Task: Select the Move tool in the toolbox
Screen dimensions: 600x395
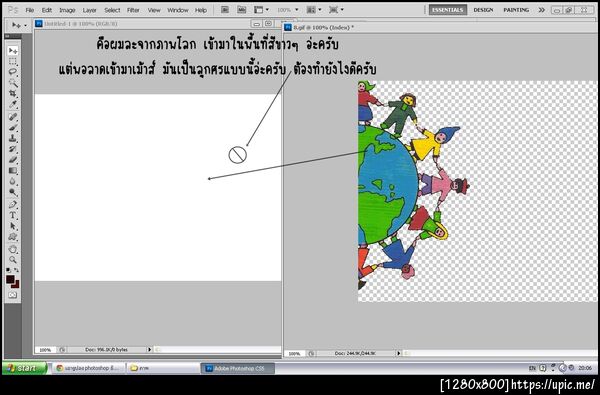Action: pyautogui.click(x=13, y=51)
